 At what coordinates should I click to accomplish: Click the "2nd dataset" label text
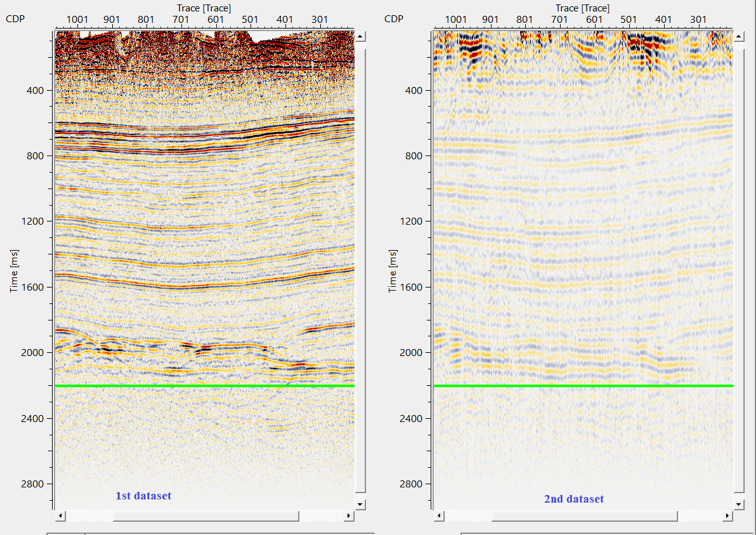tap(574, 499)
